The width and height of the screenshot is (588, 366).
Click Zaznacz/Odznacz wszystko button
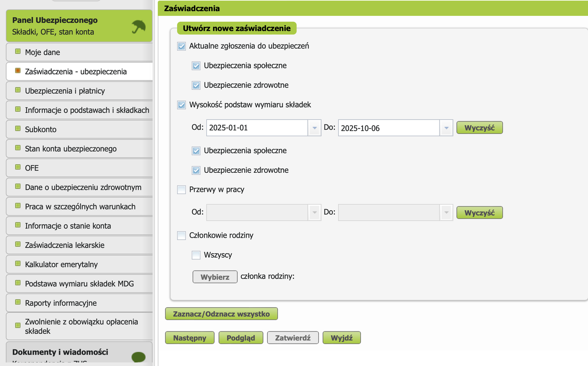pos(221,314)
